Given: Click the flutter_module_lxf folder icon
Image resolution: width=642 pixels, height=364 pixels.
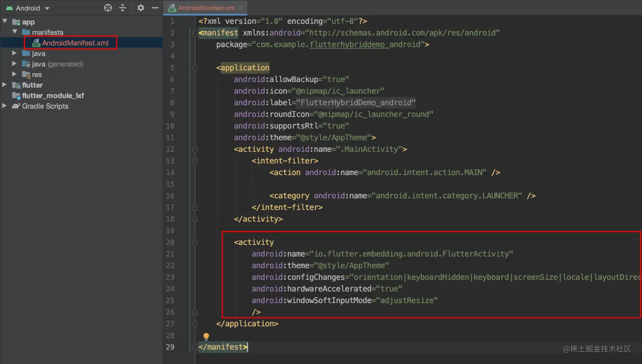Looking at the screenshot, I should tap(16, 96).
